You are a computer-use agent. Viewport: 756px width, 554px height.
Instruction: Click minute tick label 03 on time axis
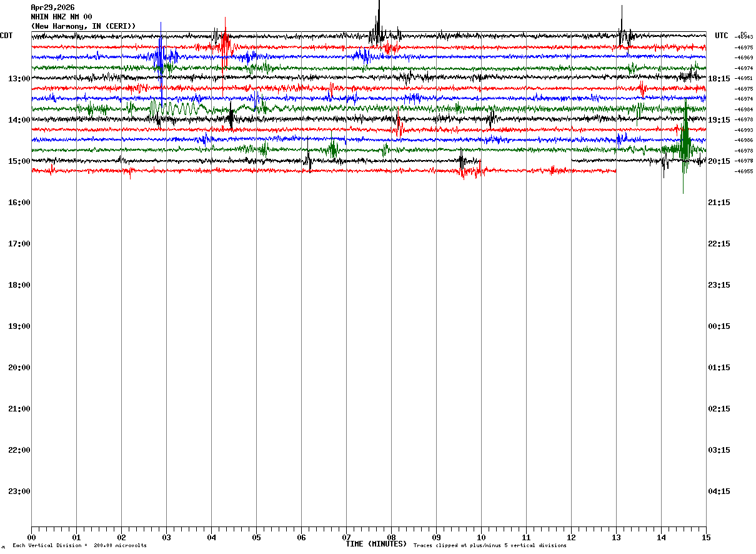pyautogui.click(x=166, y=537)
